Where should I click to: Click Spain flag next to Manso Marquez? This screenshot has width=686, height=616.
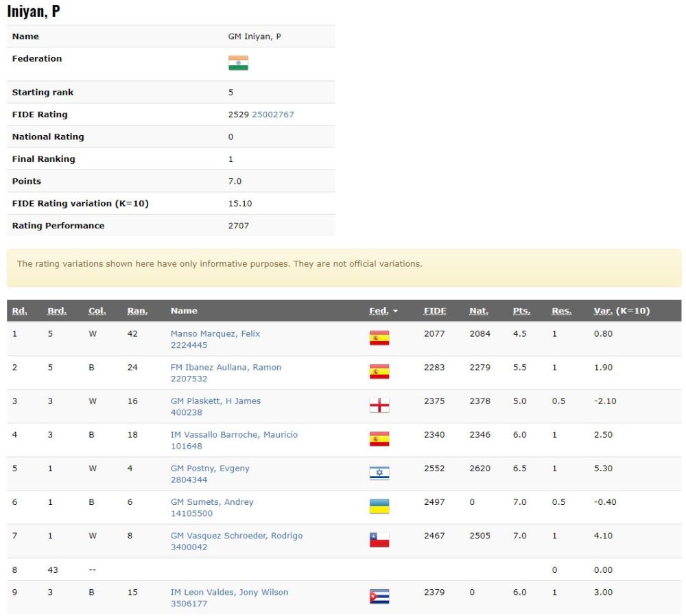(379, 338)
